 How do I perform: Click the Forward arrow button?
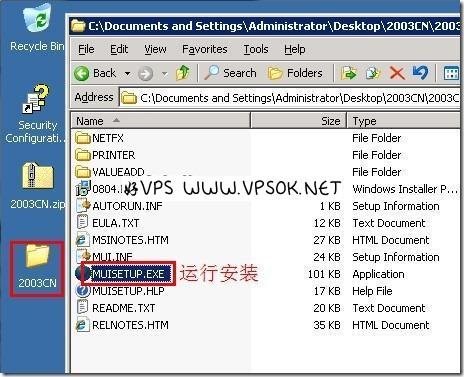tap(145, 73)
